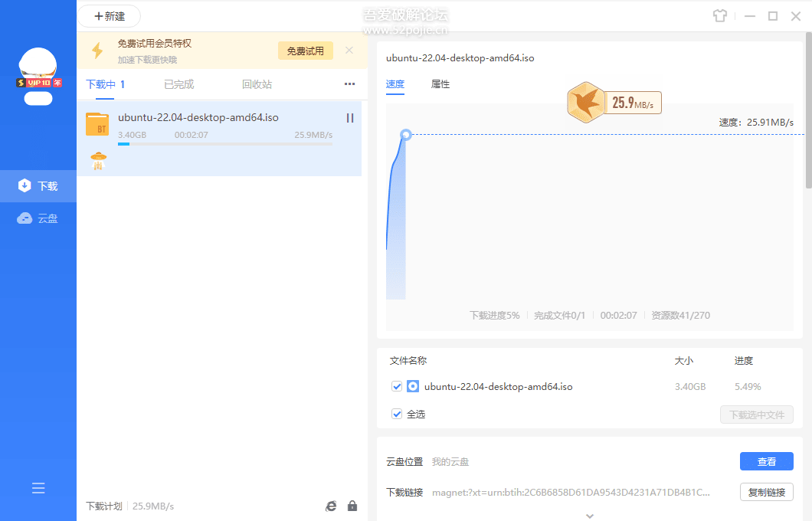Image resolution: width=812 pixels, height=521 pixels.
Task: Maximize the download manager window
Action: click(x=773, y=16)
